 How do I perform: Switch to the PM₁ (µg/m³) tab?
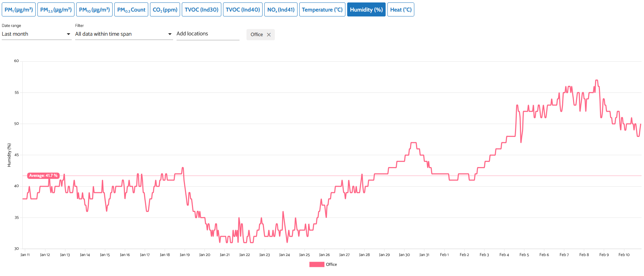[x=19, y=10]
